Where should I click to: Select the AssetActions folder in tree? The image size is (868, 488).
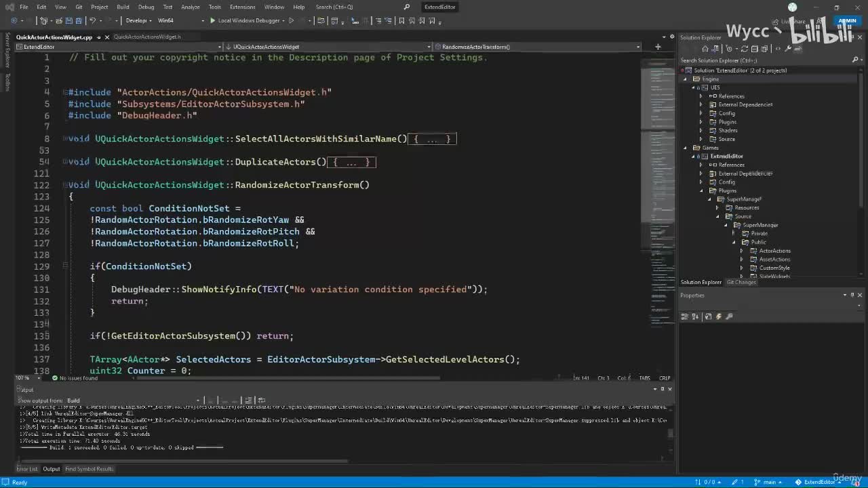pyautogui.click(x=774, y=259)
